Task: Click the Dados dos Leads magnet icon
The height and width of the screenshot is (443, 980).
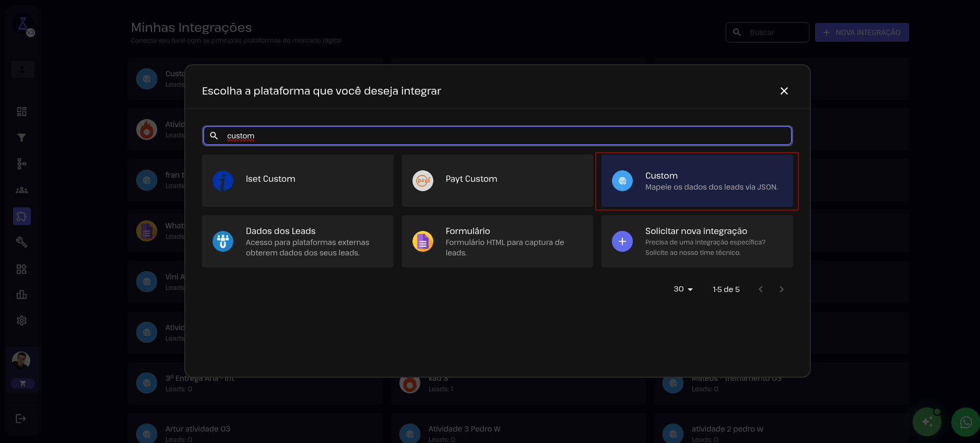Action: [x=223, y=241]
